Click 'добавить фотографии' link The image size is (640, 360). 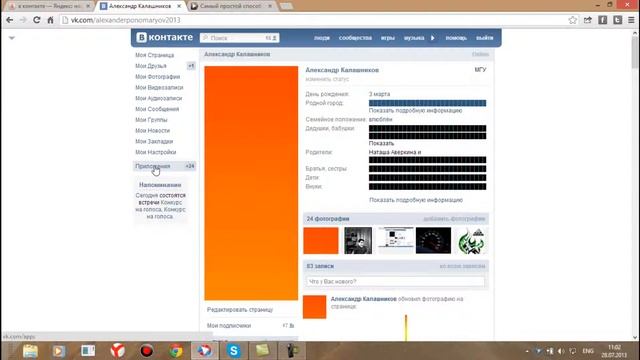[x=454, y=219]
